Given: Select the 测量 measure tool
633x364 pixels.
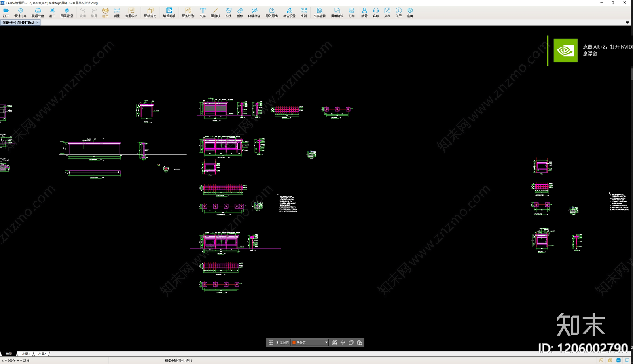Looking at the screenshot, I should point(117,13).
